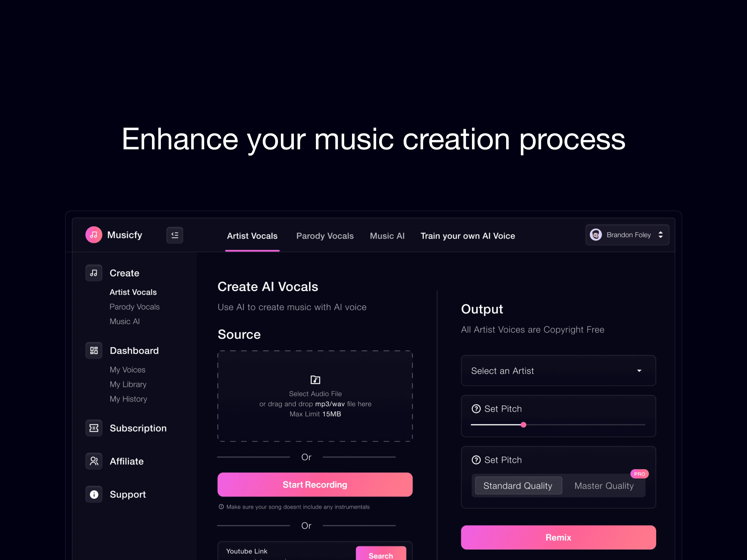Click the pitch slider handle
747x560 pixels.
(x=523, y=425)
